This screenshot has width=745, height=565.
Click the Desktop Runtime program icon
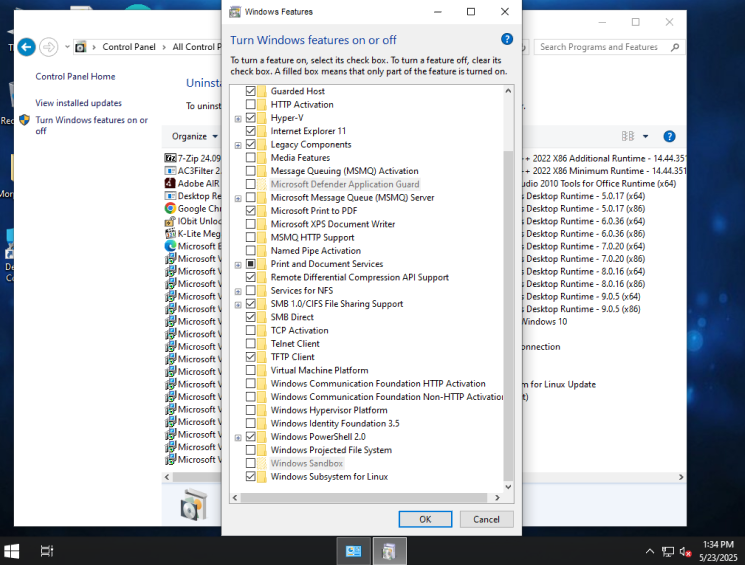pos(170,196)
